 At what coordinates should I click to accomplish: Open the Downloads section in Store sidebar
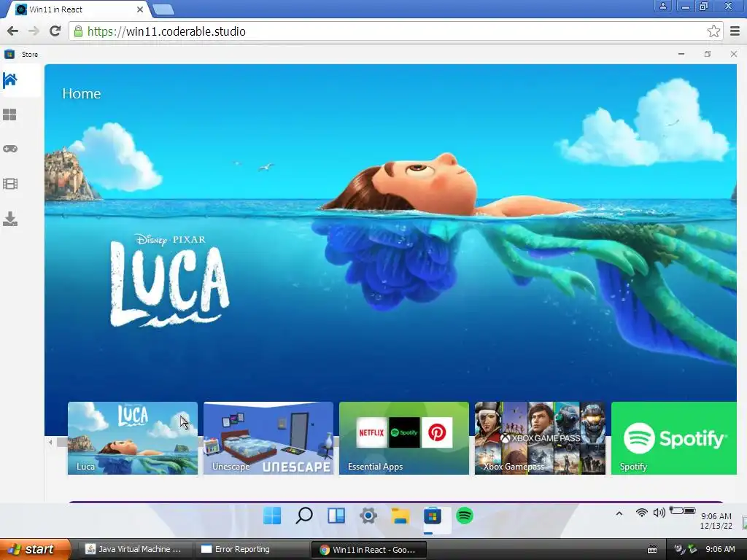pyautogui.click(x=10, y=219)
